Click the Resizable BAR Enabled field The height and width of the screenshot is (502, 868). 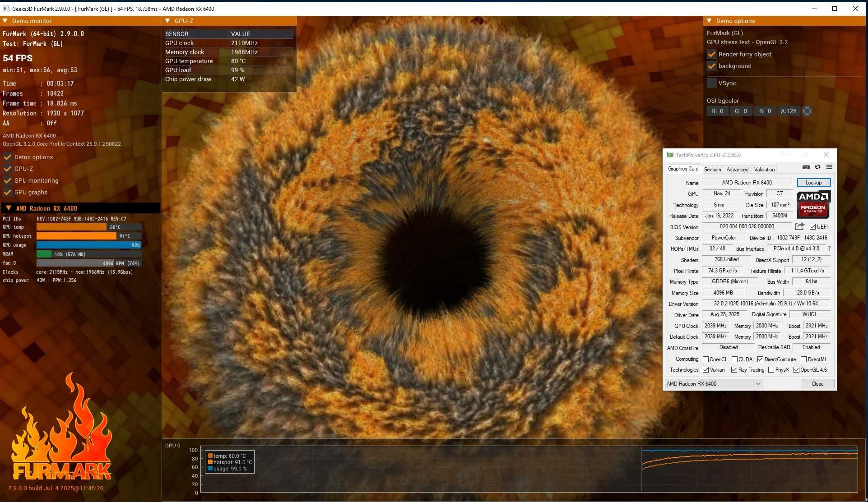(x=811, y=347)
